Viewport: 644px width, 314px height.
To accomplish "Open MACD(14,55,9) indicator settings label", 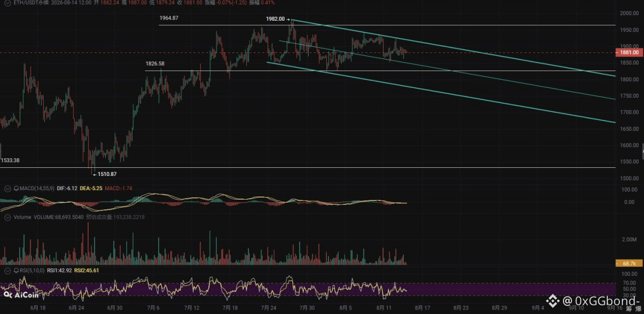I will pos(37,189).
